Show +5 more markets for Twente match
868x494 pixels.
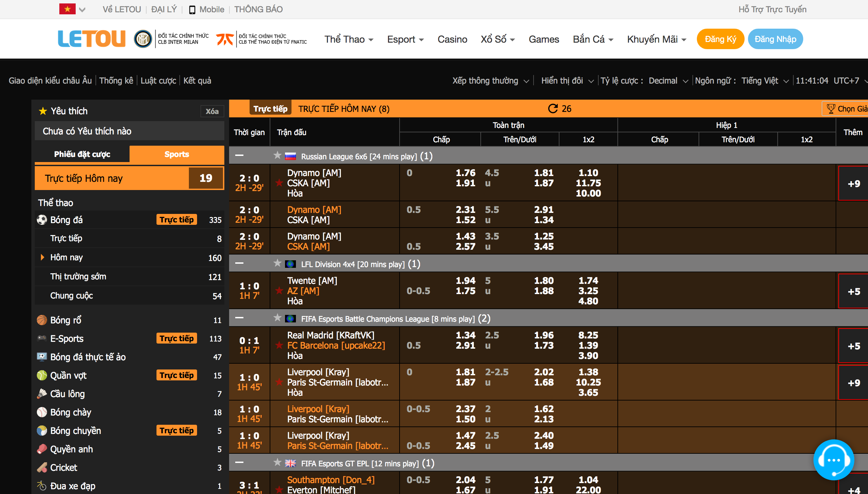pyautogui.click(x=853, y=291)
